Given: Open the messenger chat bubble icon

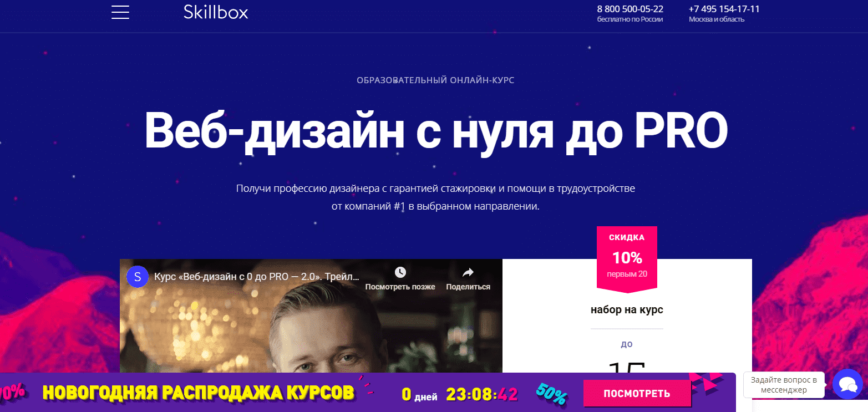Looking at the screenshot, I should pyautogui.click(x=847, y=385).
